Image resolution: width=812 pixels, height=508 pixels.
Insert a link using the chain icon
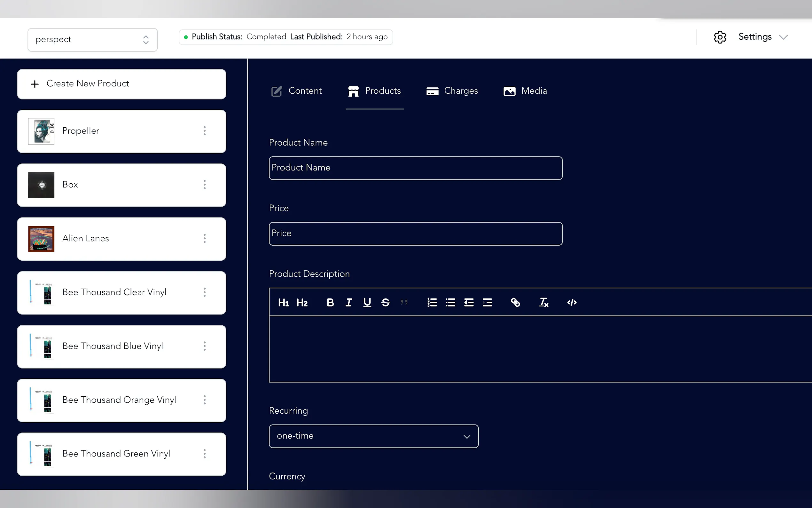click(515, 303)
